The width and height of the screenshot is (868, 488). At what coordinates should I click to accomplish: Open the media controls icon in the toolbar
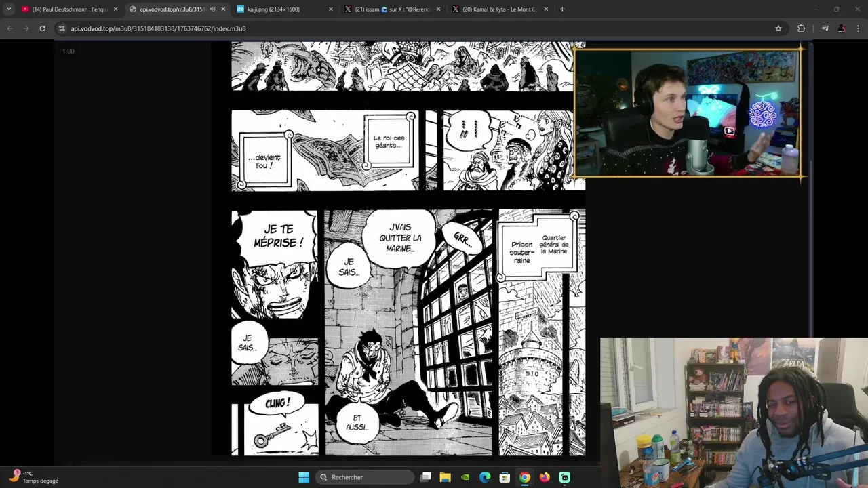[825, 28]
